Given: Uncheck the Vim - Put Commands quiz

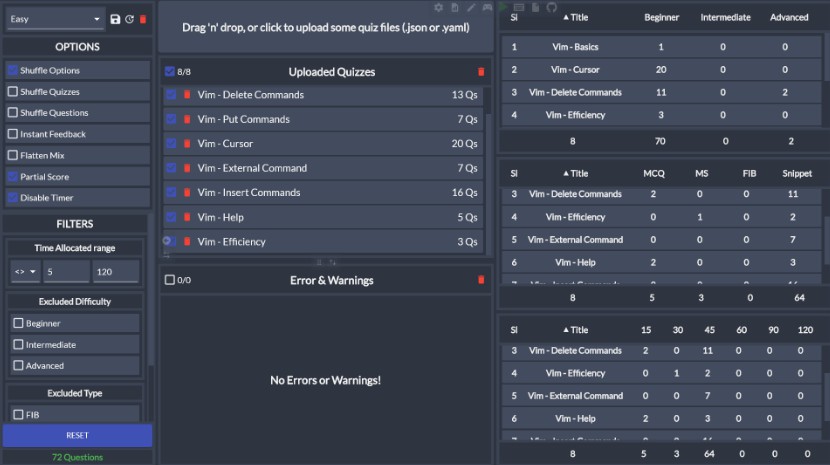Looking at the screenshot, I should point(171,119).
